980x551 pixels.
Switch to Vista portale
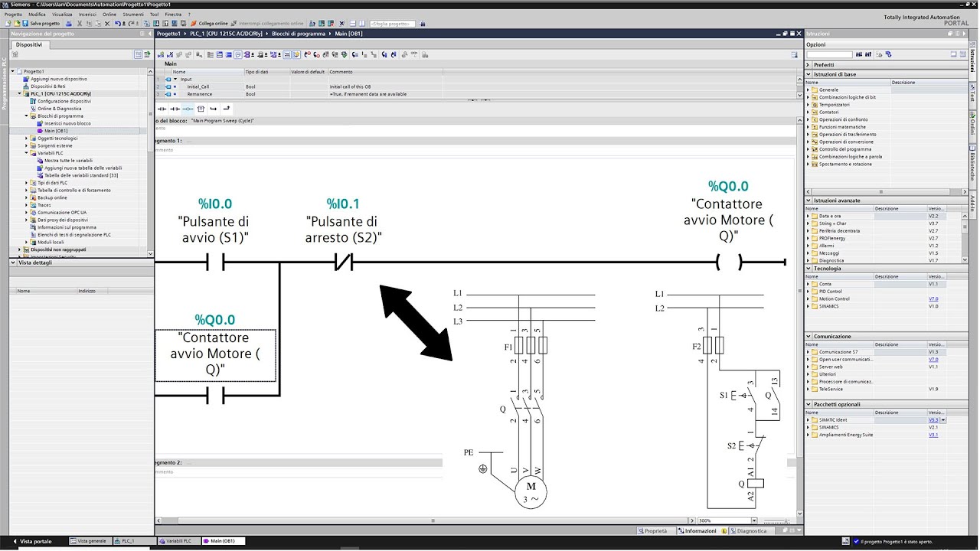pos(32,541)
